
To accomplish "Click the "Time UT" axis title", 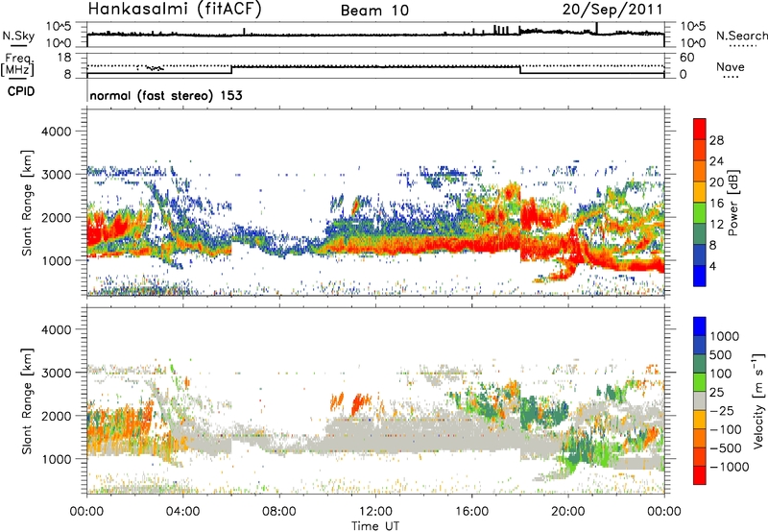I will (375, 526).
